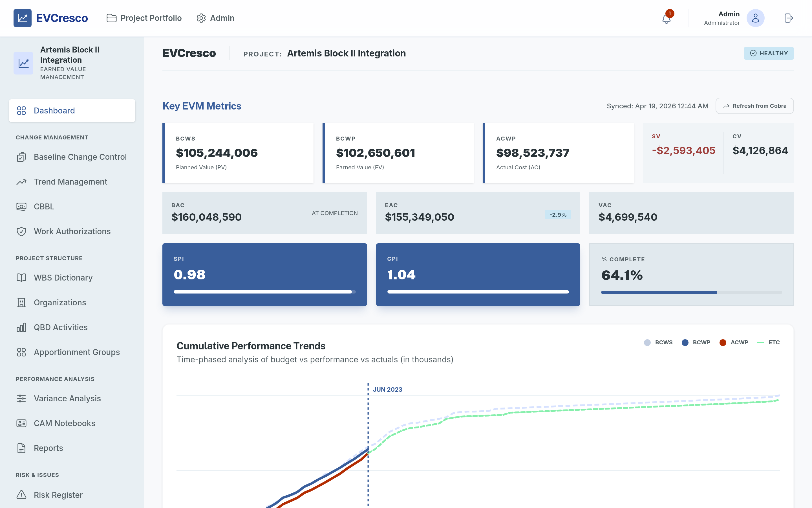Click the Dashboard grid icon
The width and height of the screenshot is (812, 508).
21,111
